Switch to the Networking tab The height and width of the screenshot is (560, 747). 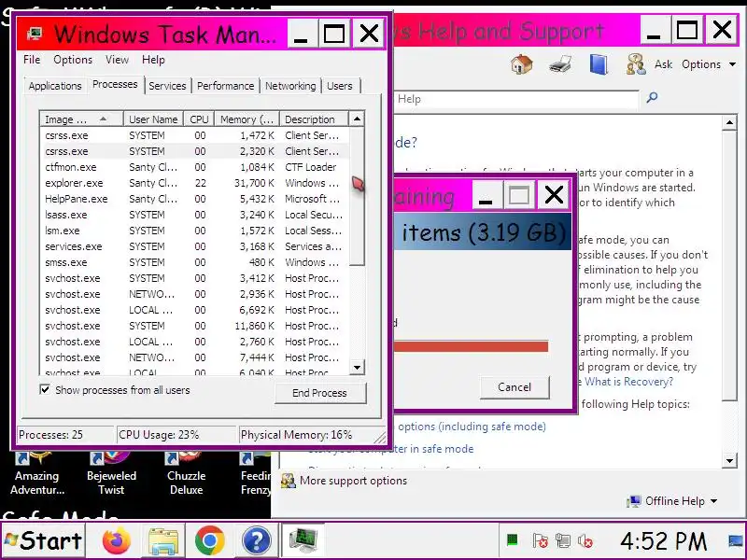(x=290, y=86)
